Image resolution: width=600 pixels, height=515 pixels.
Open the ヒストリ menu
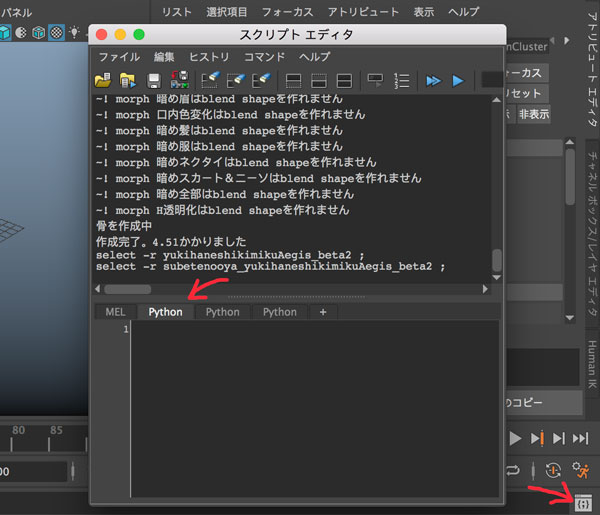click(209, 57)
